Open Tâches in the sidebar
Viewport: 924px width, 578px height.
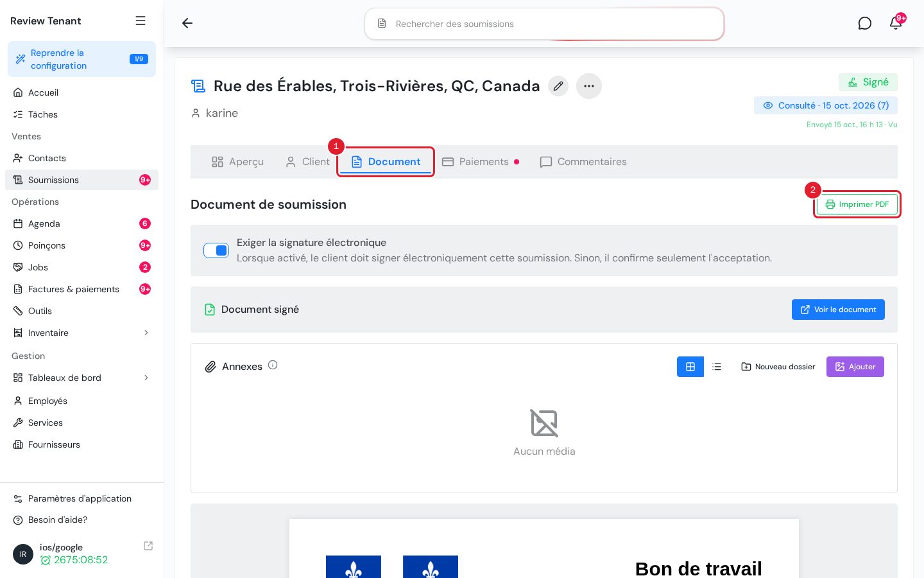pos(81,114)
